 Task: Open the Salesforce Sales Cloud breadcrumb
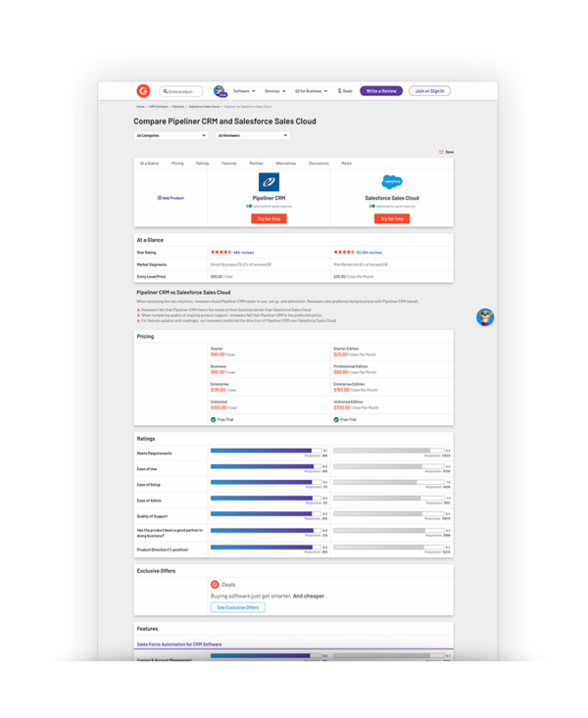[x=204, y=106]
